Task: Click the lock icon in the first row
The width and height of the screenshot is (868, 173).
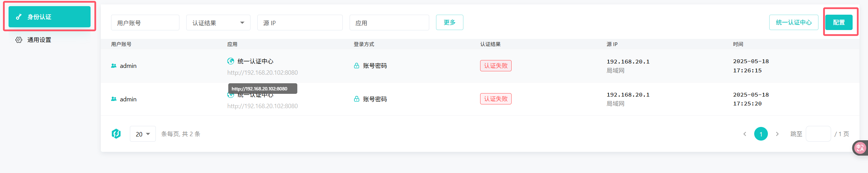Action: [x=356, y=66]
